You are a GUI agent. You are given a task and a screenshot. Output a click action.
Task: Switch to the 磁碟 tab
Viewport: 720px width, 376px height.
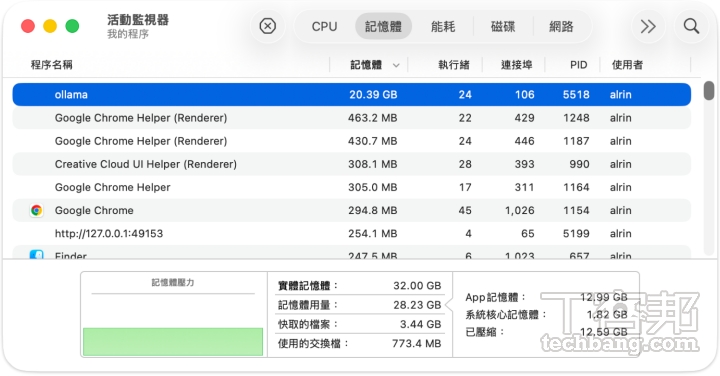tap(502, 27)
